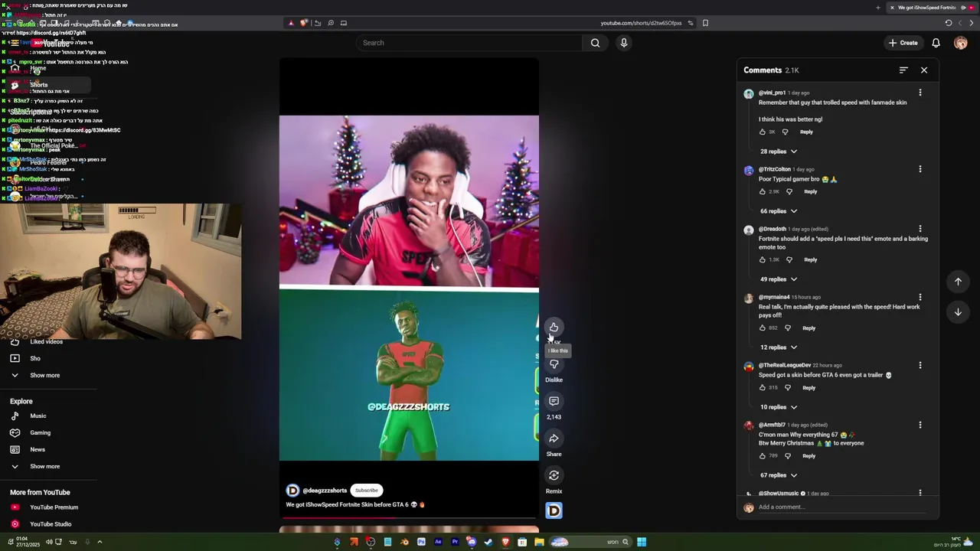Expand 67 replies under @Armftbl7 comment

click(x=779, y=475)
